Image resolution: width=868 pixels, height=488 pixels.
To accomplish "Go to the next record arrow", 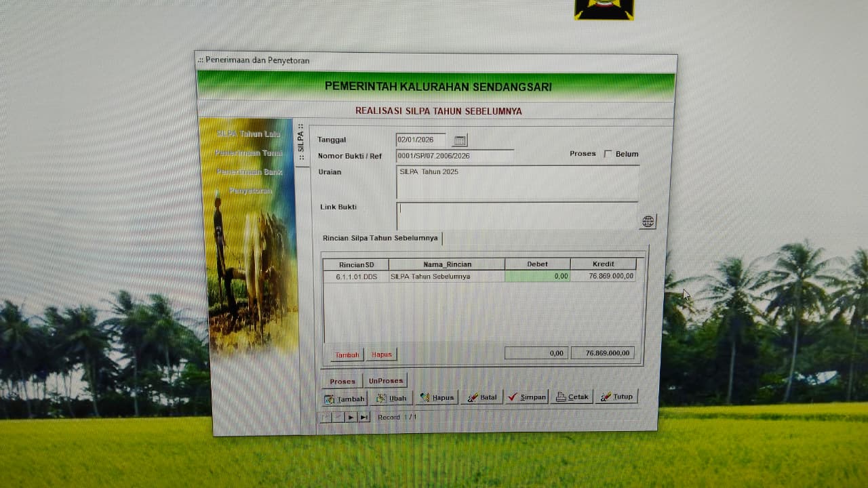I will coord(351,418).
